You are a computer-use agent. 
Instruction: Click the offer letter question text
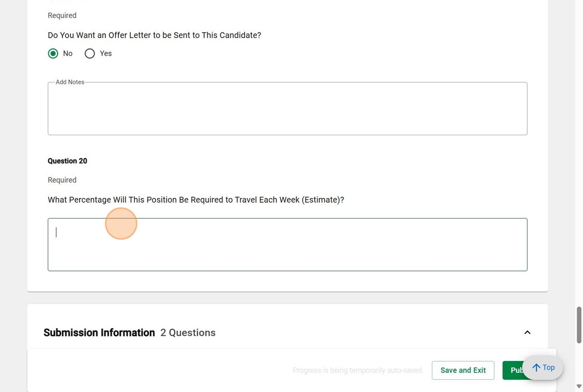click(x=154, y=36)
